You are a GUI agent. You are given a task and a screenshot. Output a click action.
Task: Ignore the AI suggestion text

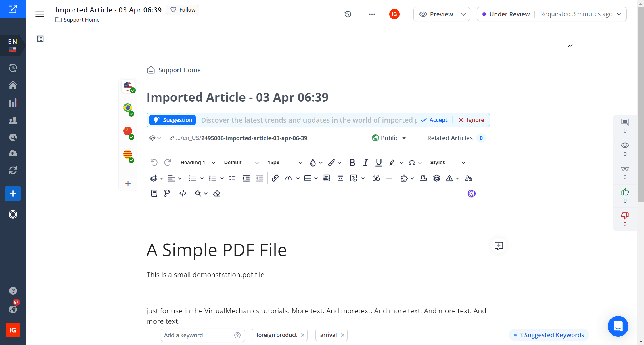[471, 120]
